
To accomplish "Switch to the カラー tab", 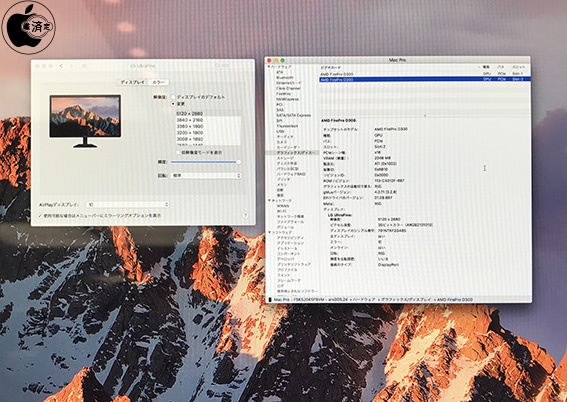I will click(x=158, y=82).
